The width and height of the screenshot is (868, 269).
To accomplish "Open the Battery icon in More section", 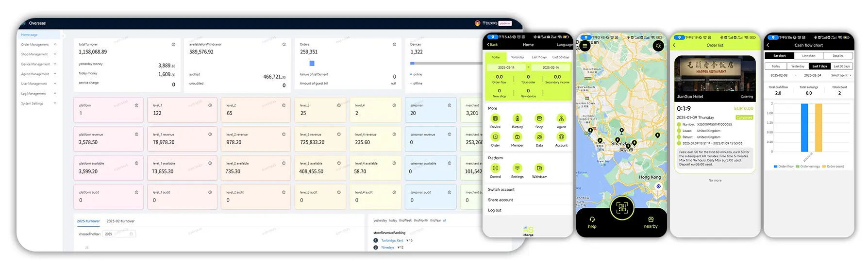I will point(517,119).
